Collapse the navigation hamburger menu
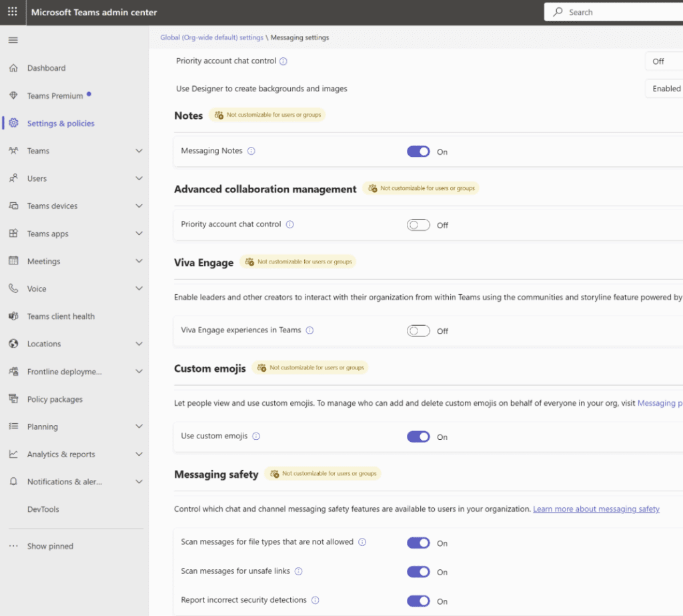 pos(13,40)
